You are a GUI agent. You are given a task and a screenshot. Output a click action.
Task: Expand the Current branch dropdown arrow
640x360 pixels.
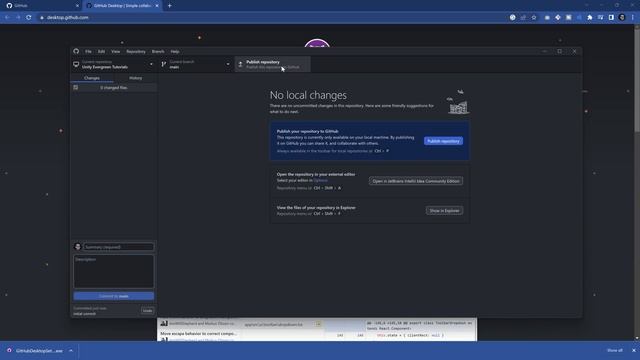pos(228,64)
